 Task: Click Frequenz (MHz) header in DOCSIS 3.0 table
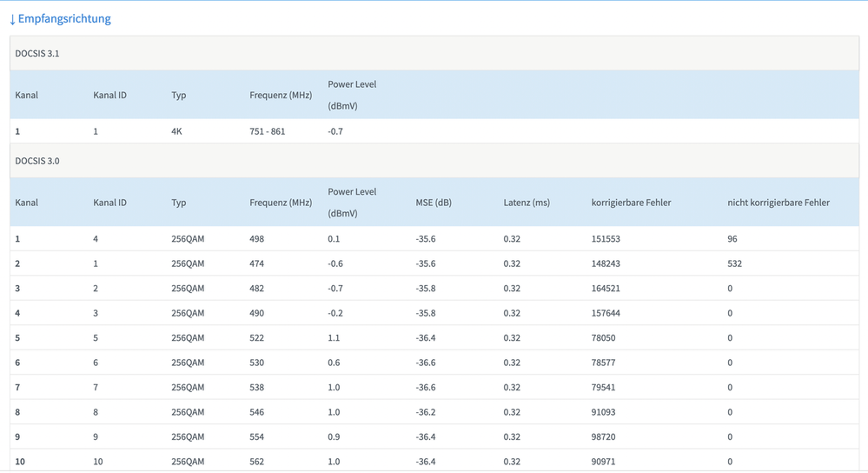pos(281,203)
